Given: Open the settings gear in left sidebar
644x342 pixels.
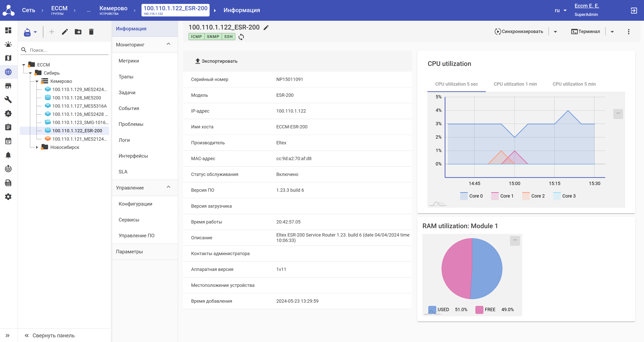Looking at the screenshot, I should [x=8, y=196].
